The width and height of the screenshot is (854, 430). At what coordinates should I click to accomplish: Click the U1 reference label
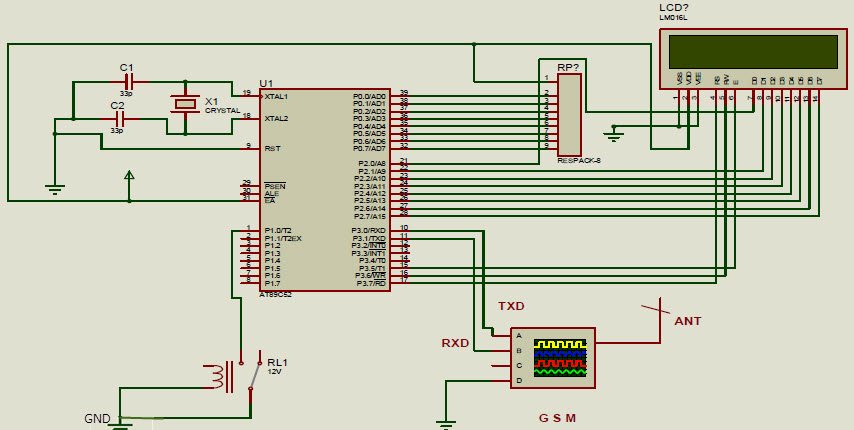(x=266, y=83)
